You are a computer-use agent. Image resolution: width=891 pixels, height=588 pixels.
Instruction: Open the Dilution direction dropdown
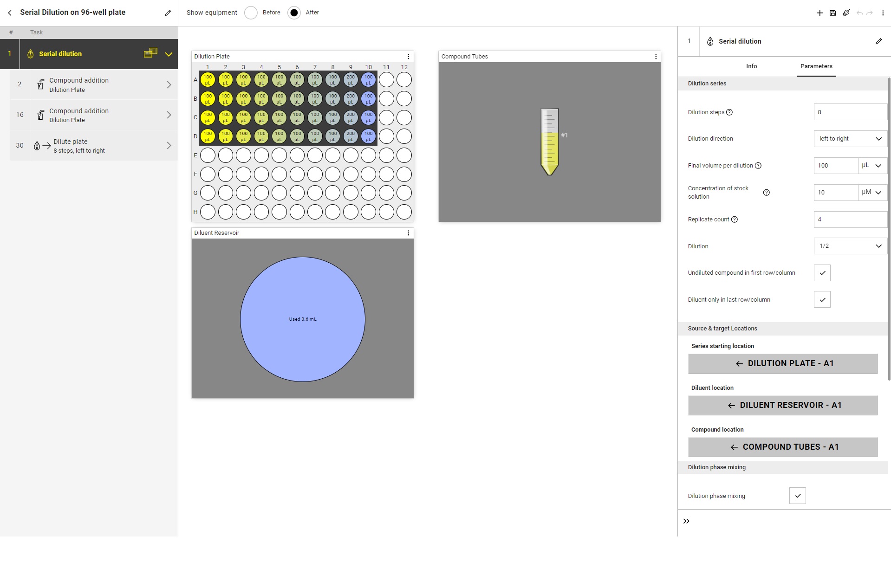coord(850,139)
